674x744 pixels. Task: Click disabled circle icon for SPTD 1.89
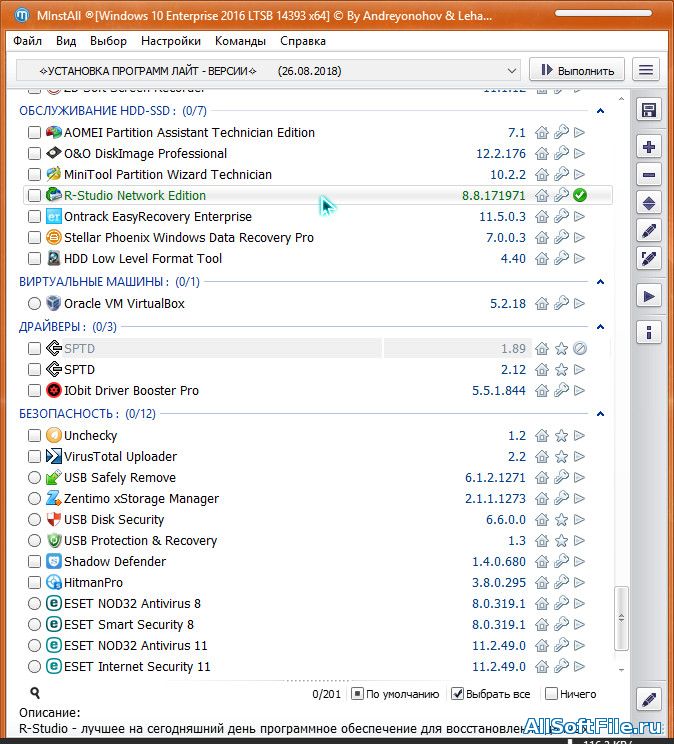580,348
